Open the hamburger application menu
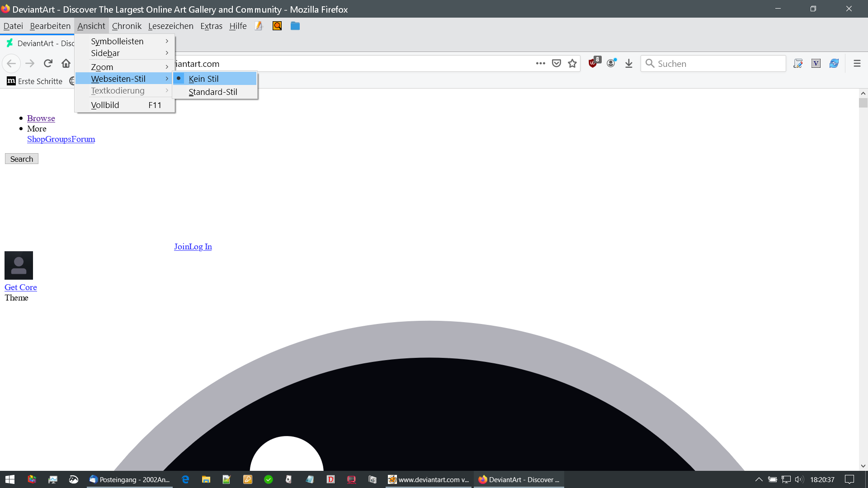 [x=857, y=63]
